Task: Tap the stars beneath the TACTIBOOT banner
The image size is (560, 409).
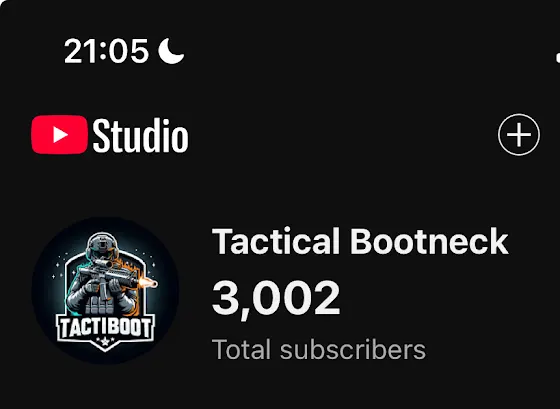Action: 105,341
